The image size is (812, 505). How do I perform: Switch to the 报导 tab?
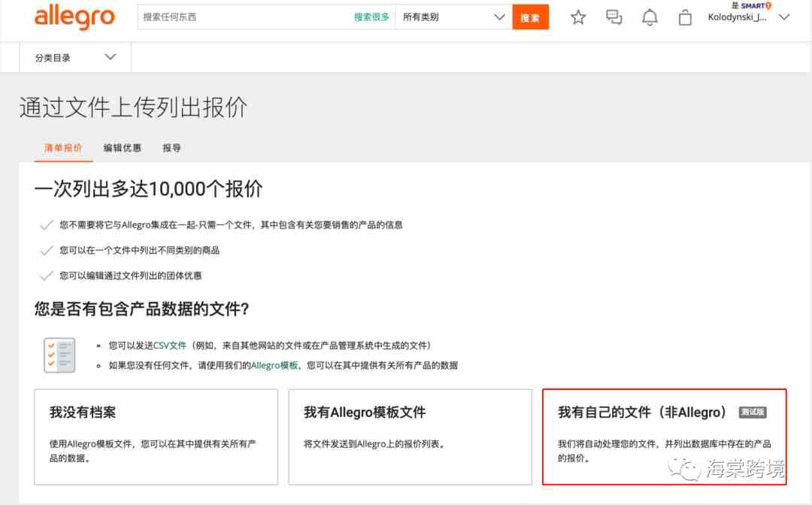click(171, 148)
